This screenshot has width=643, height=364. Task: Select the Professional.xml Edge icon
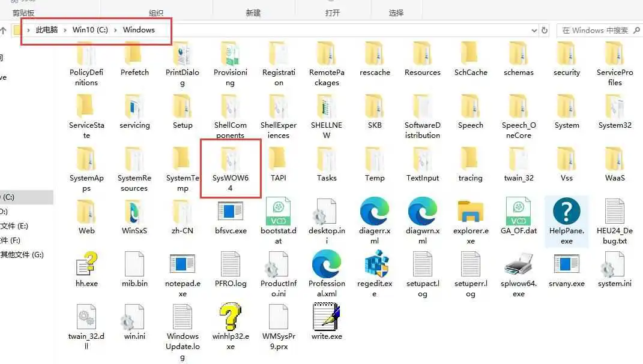point(327,264)
